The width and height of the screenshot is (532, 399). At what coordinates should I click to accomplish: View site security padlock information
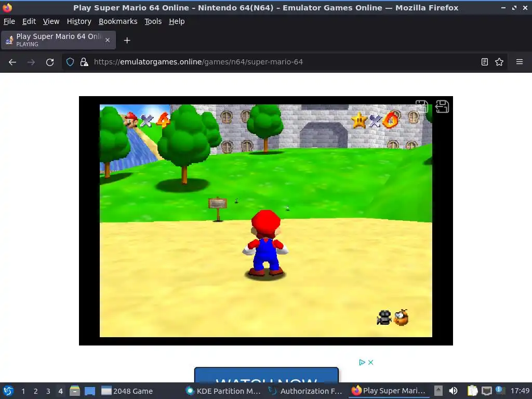point(84,62)
